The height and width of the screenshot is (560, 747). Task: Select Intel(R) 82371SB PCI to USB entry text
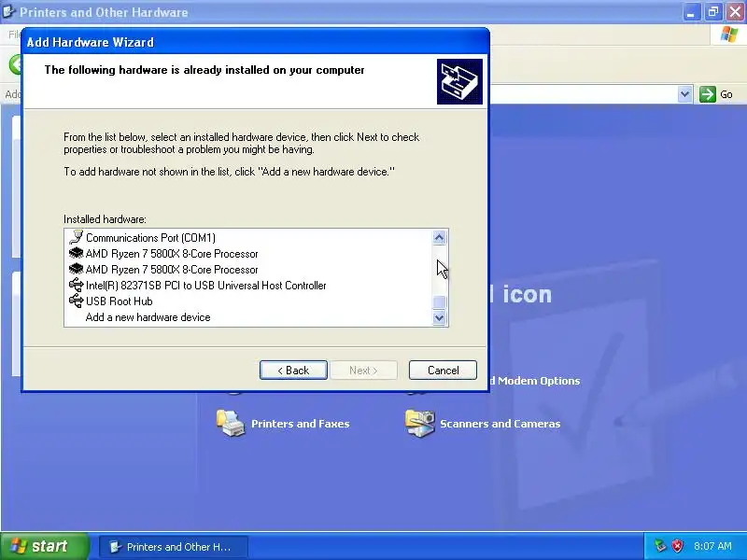point(205,286)
